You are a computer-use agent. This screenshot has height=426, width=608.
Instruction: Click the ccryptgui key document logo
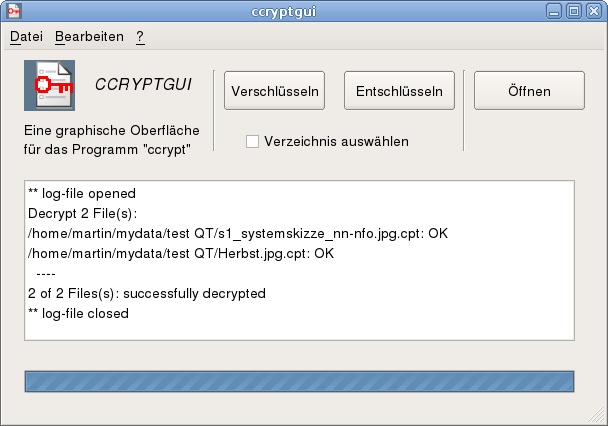point(49,85)
